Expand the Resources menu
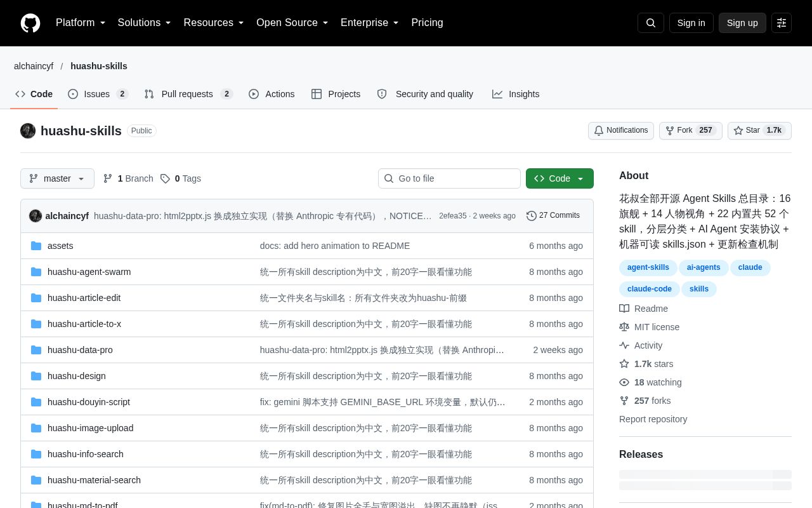The image size is (812, 508). coord(214,23)
